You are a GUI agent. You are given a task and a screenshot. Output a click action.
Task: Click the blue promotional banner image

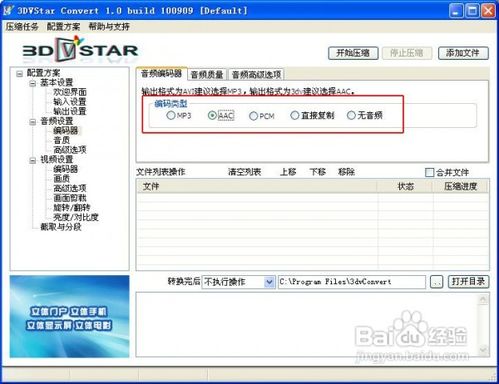(69, 316)
